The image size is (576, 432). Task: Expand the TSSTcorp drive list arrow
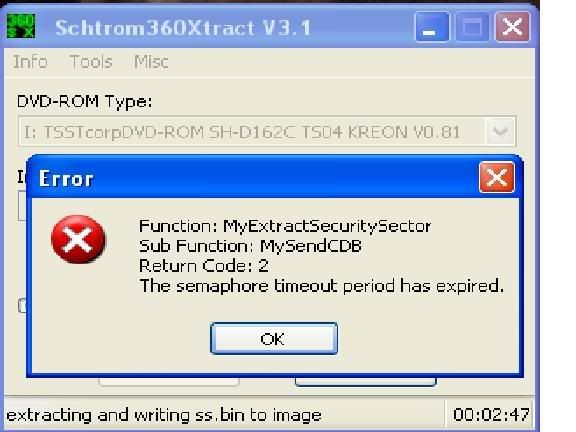pyautogui.click(x=500, y=132)
